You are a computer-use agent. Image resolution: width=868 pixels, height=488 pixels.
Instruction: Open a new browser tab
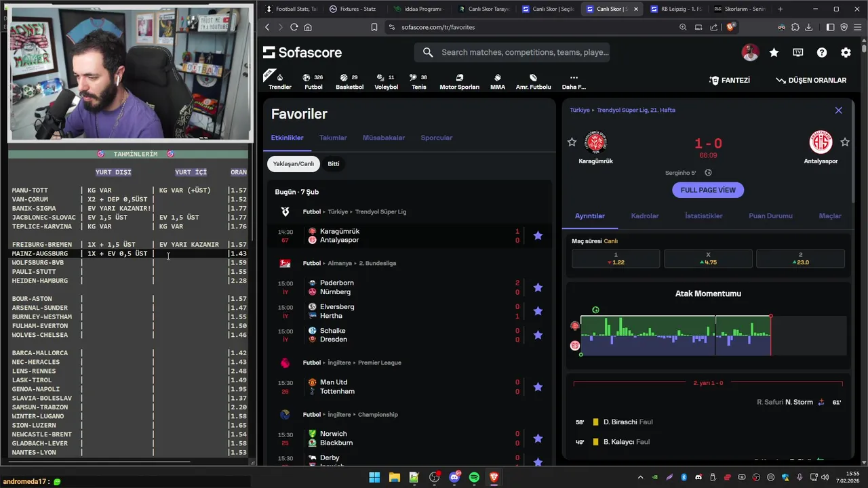(x=780, y=9)
